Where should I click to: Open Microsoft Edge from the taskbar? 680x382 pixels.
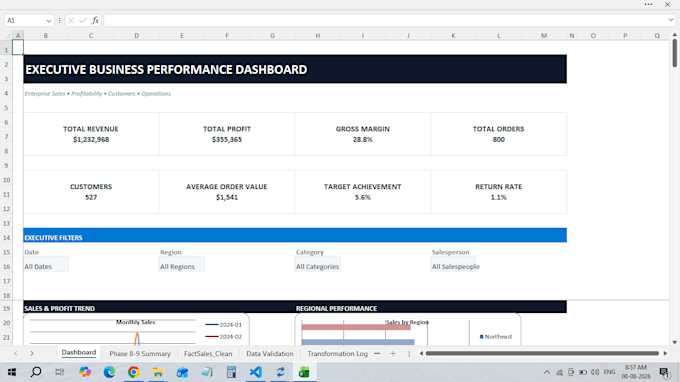[x=109, y=372]
